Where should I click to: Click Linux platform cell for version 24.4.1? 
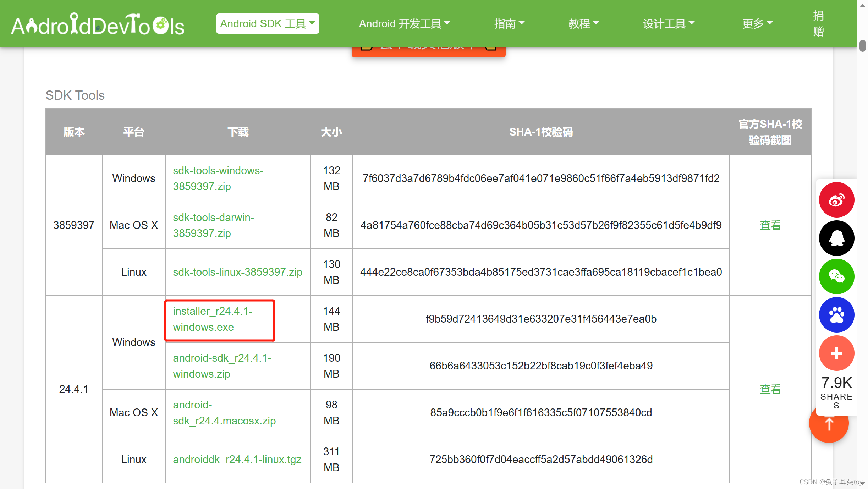pos(134,460)
